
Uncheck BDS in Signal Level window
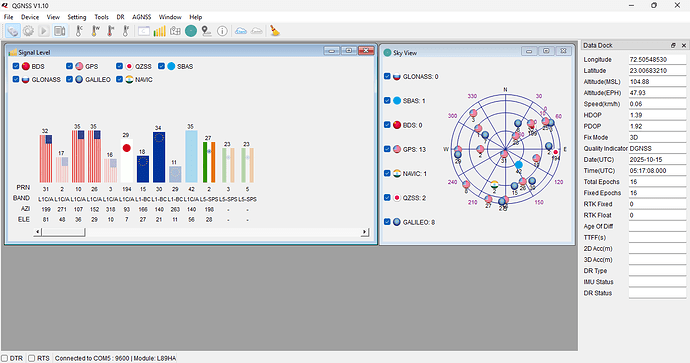coord(16,66)
